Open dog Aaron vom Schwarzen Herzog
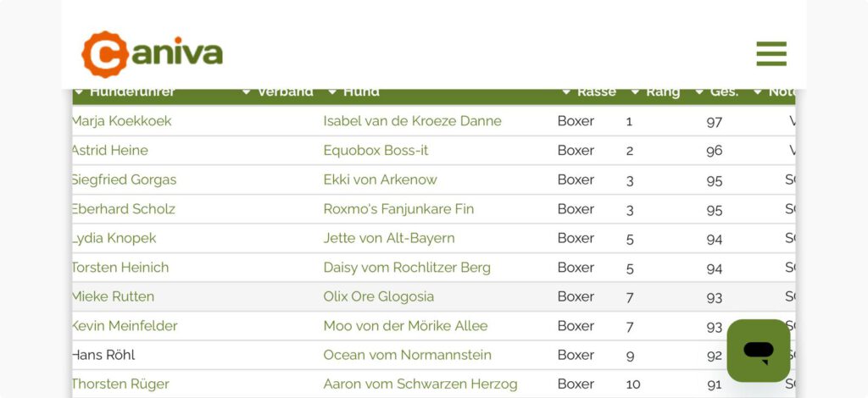 420,384
